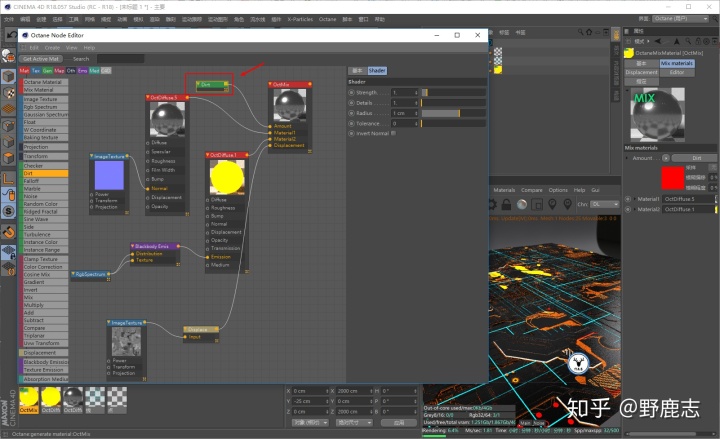Click the up arrow in Attributes panel toolbar
This screenshot has height=439, width=720.
[677, 41]
